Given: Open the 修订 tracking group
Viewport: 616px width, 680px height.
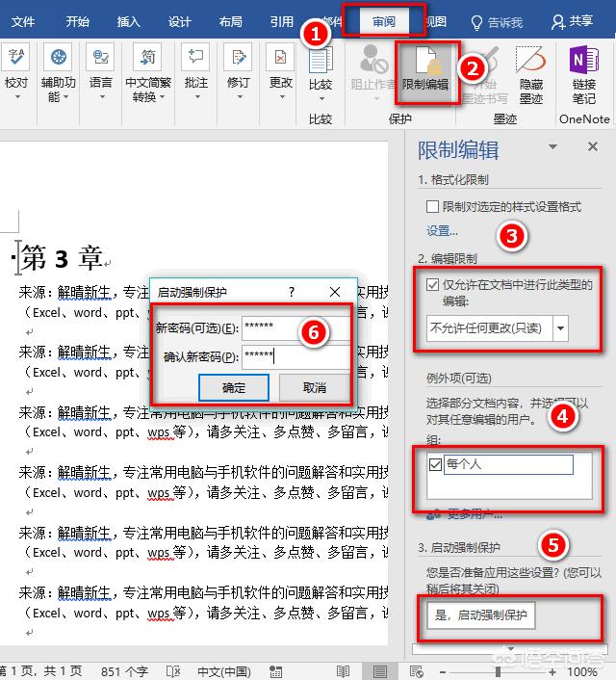Looking at the screenshot, I should pos(239,71).
